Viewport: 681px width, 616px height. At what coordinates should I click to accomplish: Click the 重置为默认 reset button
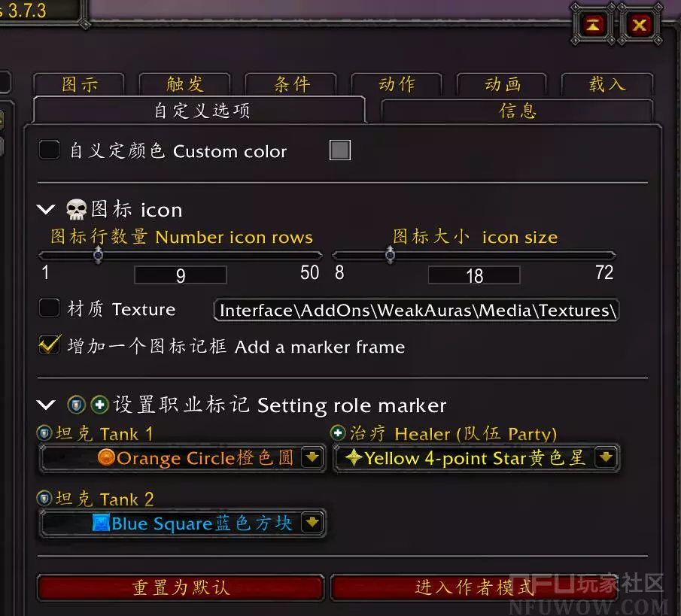pos(181,587)
